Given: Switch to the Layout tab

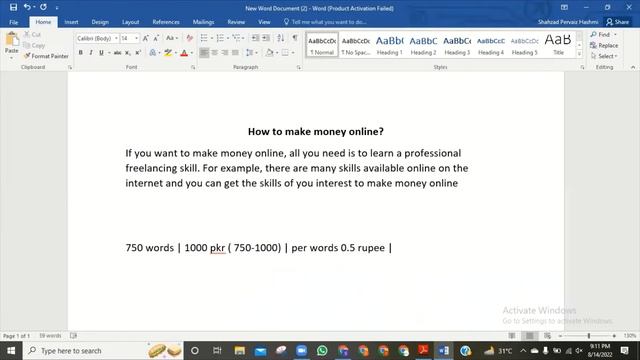Looking at the screenshot, I should pyautogui.click(x=131, y=22).
